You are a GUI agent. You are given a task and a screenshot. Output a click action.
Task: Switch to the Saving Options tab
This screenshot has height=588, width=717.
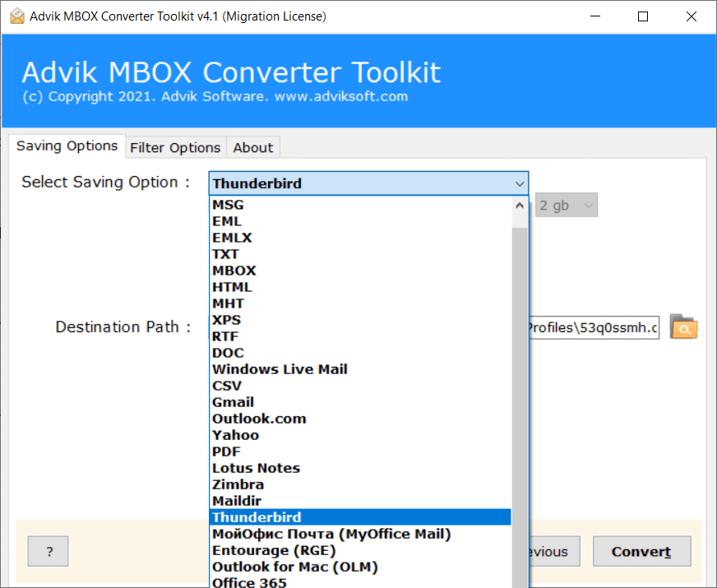coord(67,146)
